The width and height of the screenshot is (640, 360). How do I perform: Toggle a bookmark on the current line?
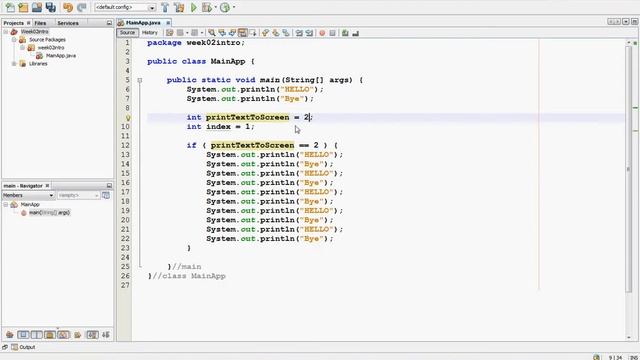pos(286,33)
